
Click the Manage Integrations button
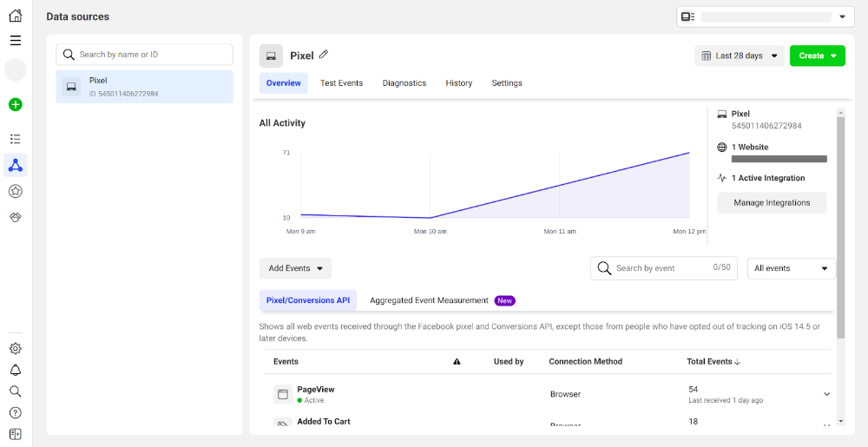[x=772, y=203]
